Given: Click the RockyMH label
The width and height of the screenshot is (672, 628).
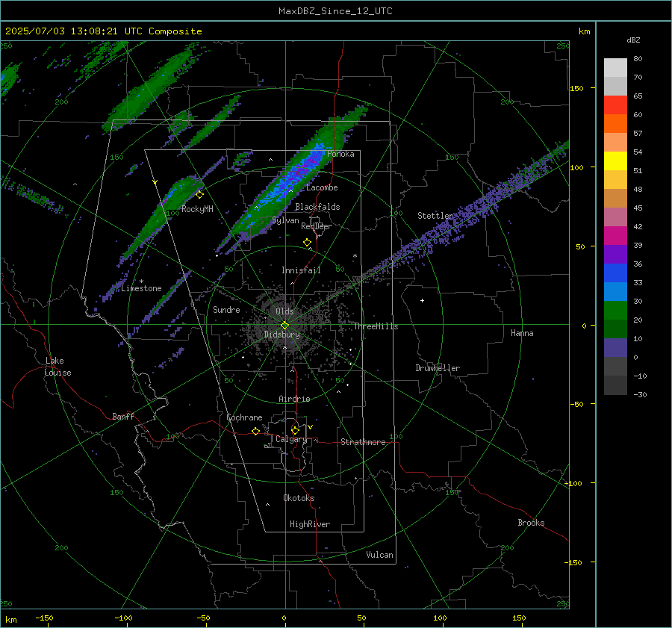Looking at the screenshot, I should tap(197, 209).
